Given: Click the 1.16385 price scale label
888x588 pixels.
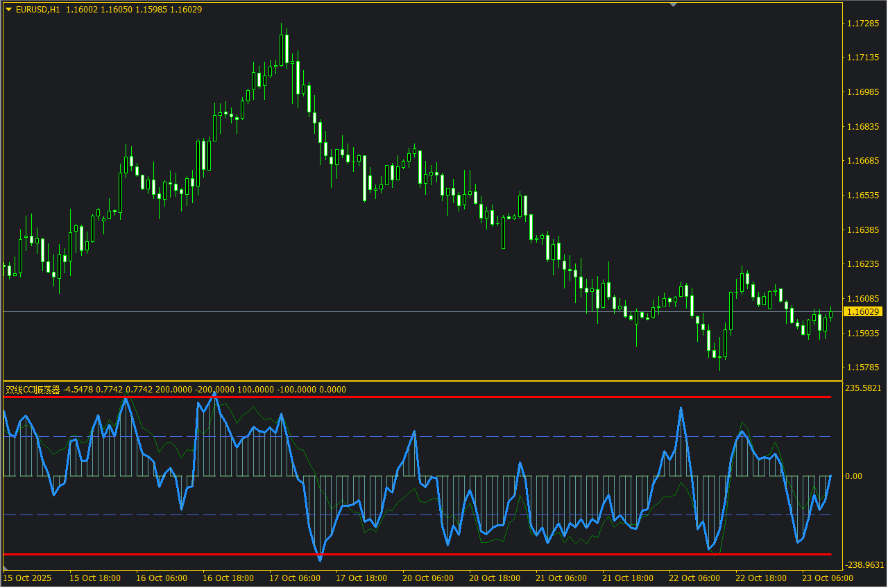Looking at the screenshot, I should [x=864, y=230].
